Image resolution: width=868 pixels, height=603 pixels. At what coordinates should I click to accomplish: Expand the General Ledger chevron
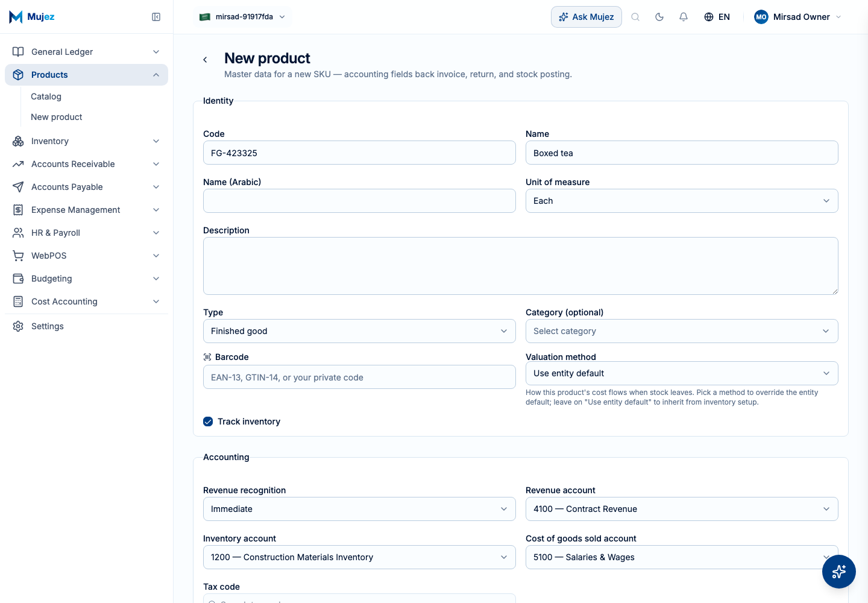(156, 52)
